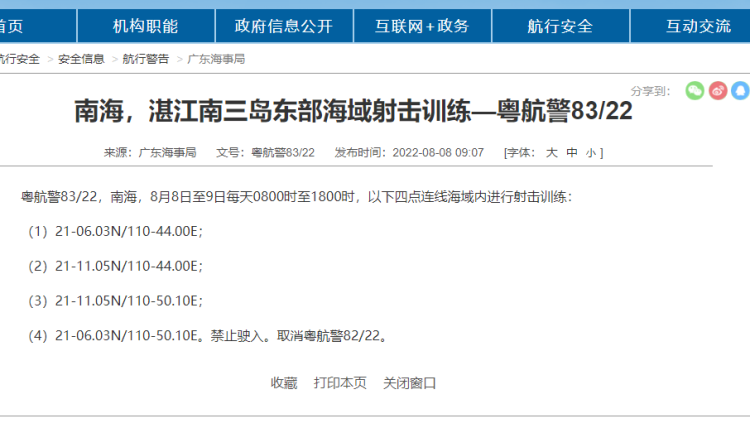Image resolution: width=750 pixels, height=428 pixels.
Task: Open the 机构职能 navigation menu
Action: point(145,26)
